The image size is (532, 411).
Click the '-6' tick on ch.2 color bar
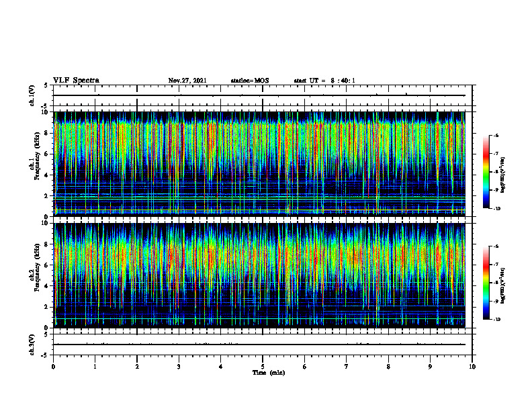[496, 246]
